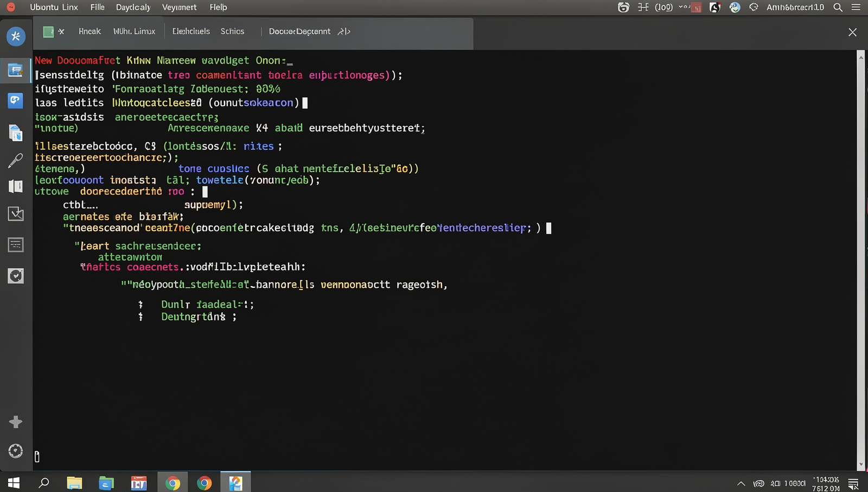Click the Amh6brcacr1LD account label
868x492 pixels.
point(795,7)
